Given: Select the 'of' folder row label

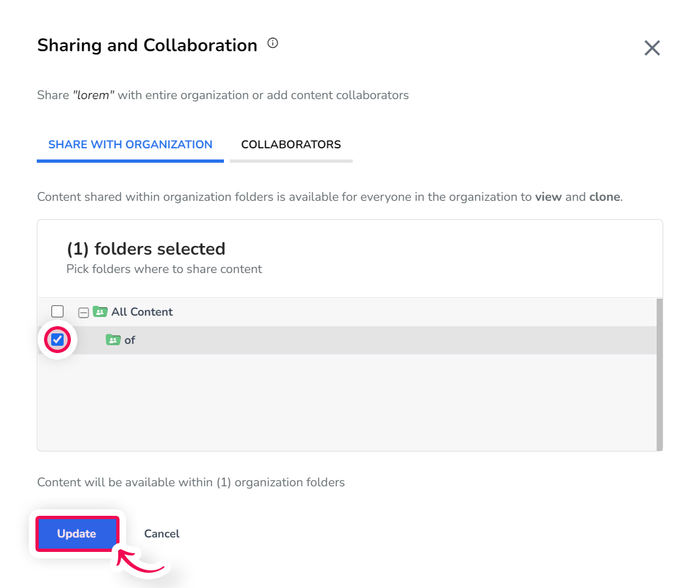Looking at the screenshot, I should pos(130,341).
